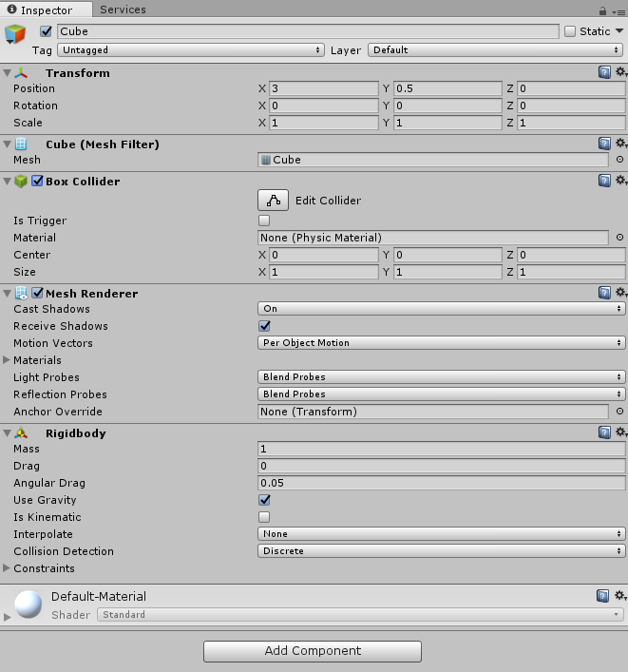Enable the Static checkbox
Screen dimensions: 628x672
click(570, 31)
